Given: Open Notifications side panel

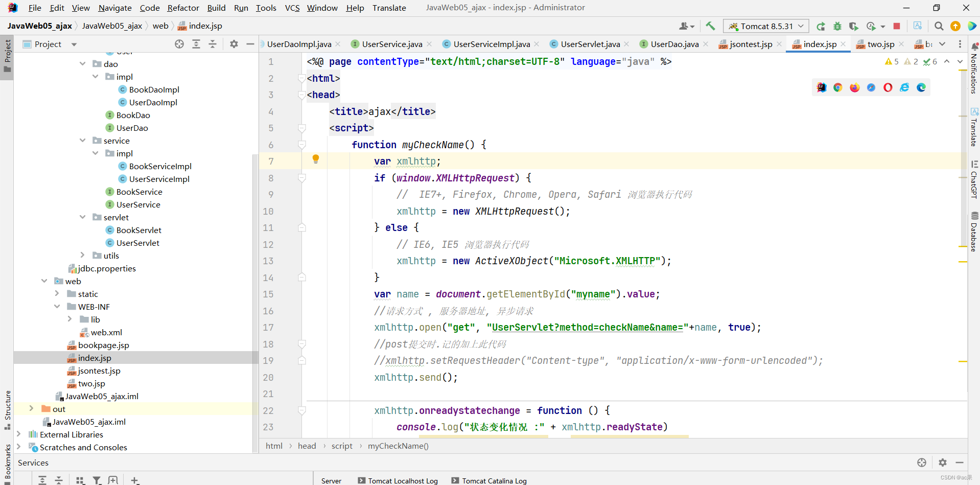Looking at the screenshot, I should coord(974,69).
